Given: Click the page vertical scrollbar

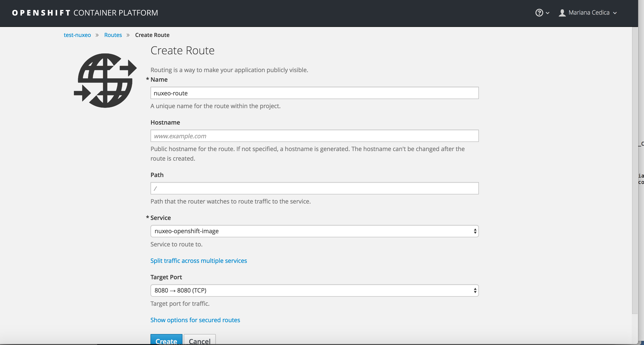Looking at the screenshot, I should [x=635, y=170].
